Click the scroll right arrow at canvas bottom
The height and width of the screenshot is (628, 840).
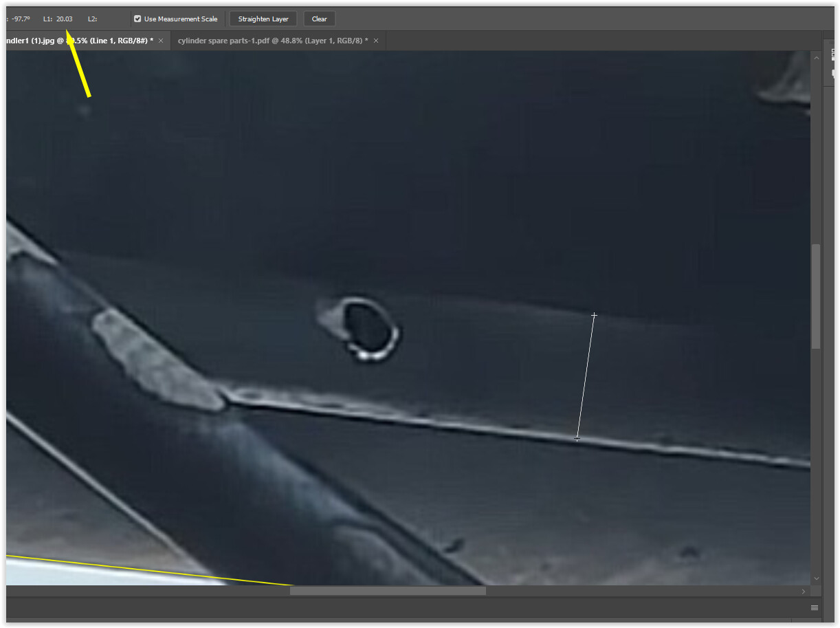pyautogui.click(x=803, y=591)
